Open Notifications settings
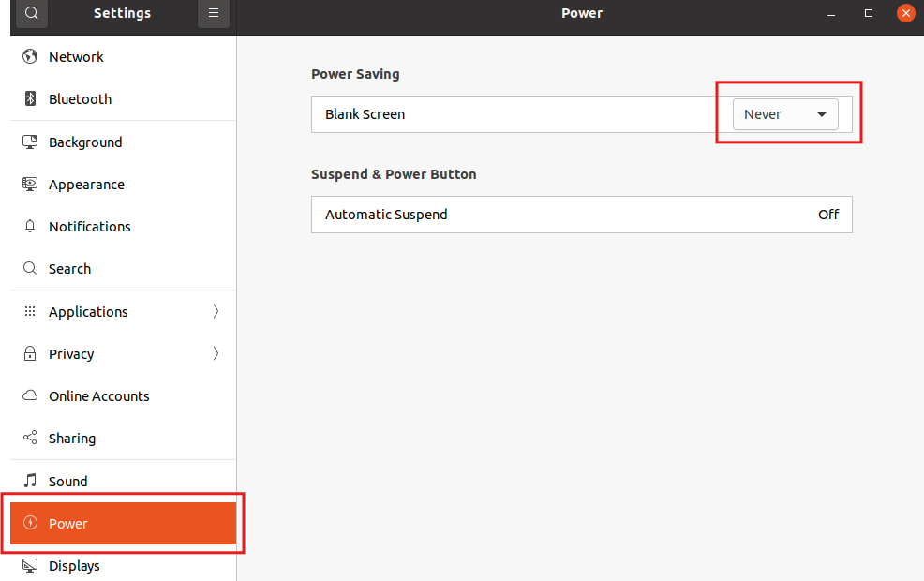The width and height of the screenshot is (924, 581). [x=123, y=227]
